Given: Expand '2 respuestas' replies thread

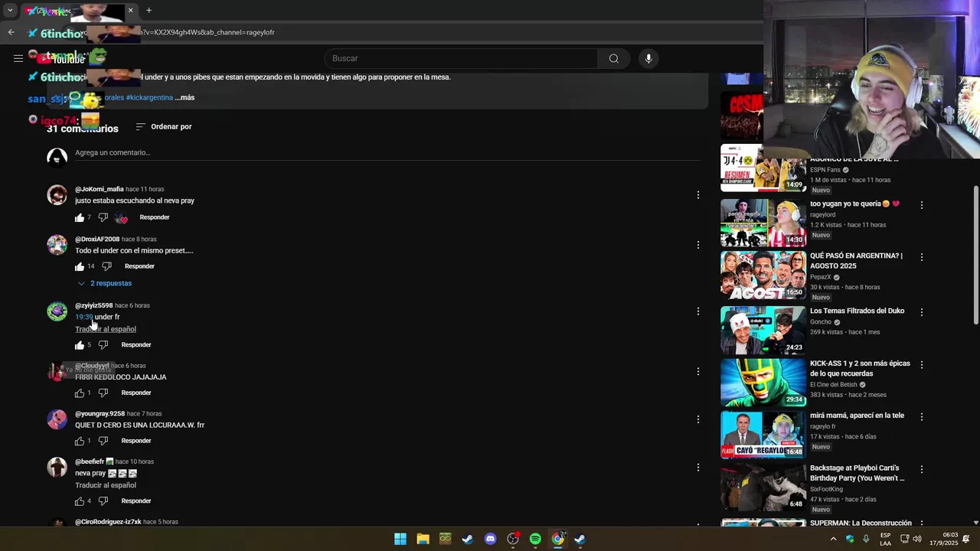Looking at the screenshot, I should (x=104, y=283).
